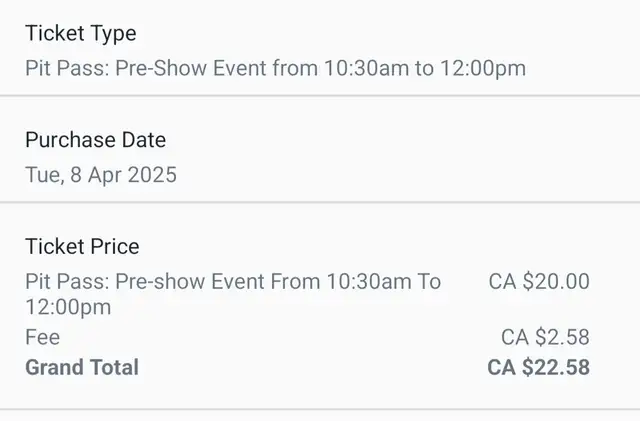
Task: Click 12:00pm in the Ticket Type description
Action: pyautogui.click(x=483, y=68)
